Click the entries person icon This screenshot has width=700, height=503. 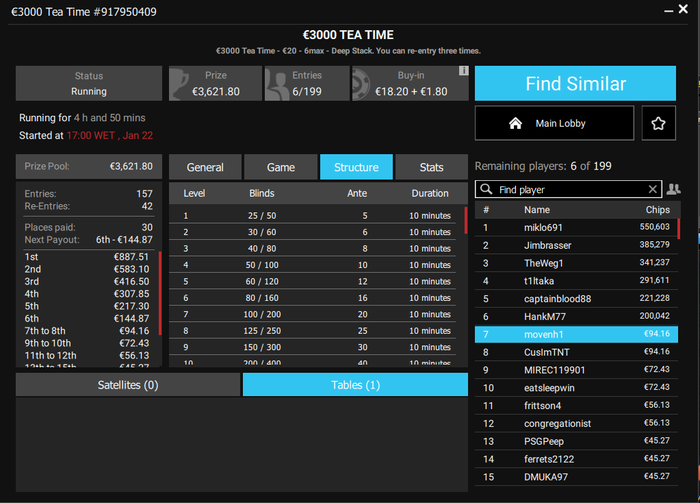[x=276, y=84]
